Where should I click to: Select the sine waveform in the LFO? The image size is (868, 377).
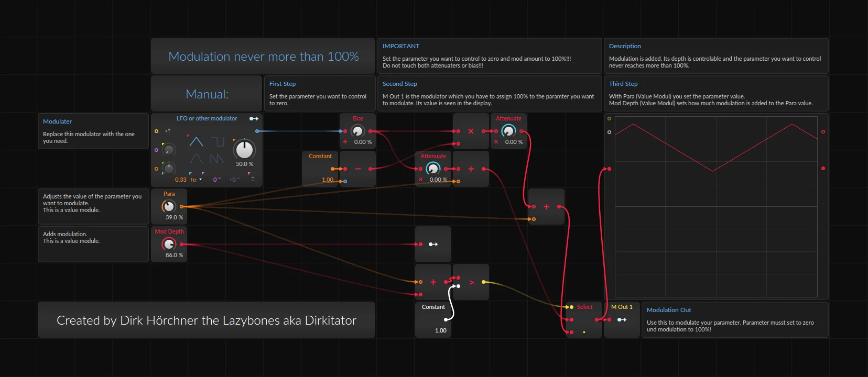[196, 158]
